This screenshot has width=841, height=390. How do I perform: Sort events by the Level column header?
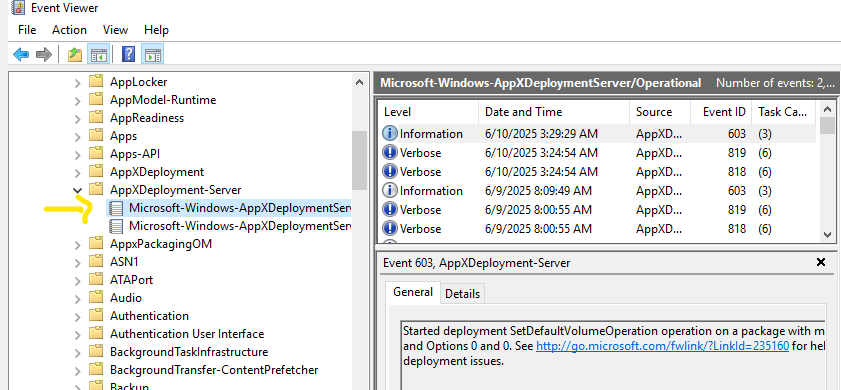(x=428, y=112)
